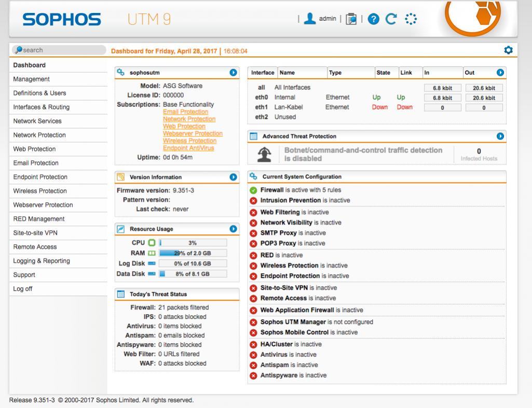This screenshot has width=532, height=408.
Task: Open the live log document icon in header
Action: click(x=351, y=19)
